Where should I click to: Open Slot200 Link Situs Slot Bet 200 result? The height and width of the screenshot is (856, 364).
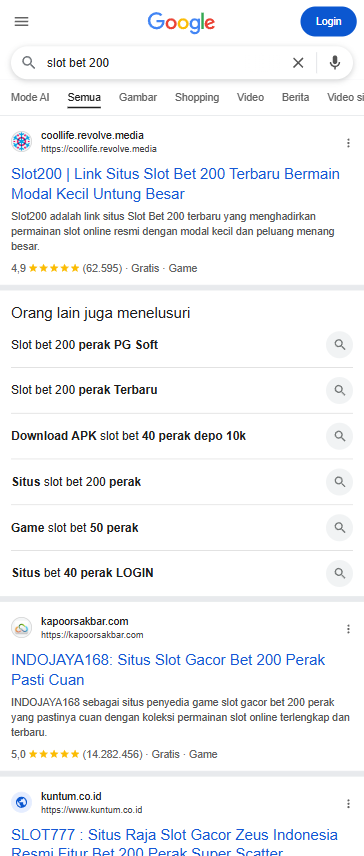(175, 184)
